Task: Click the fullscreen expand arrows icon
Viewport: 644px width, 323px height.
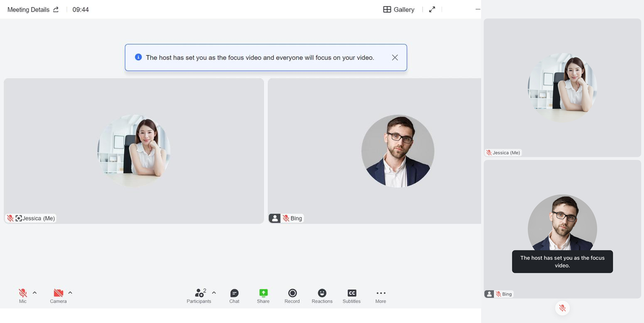Action: tap(432, 10)
